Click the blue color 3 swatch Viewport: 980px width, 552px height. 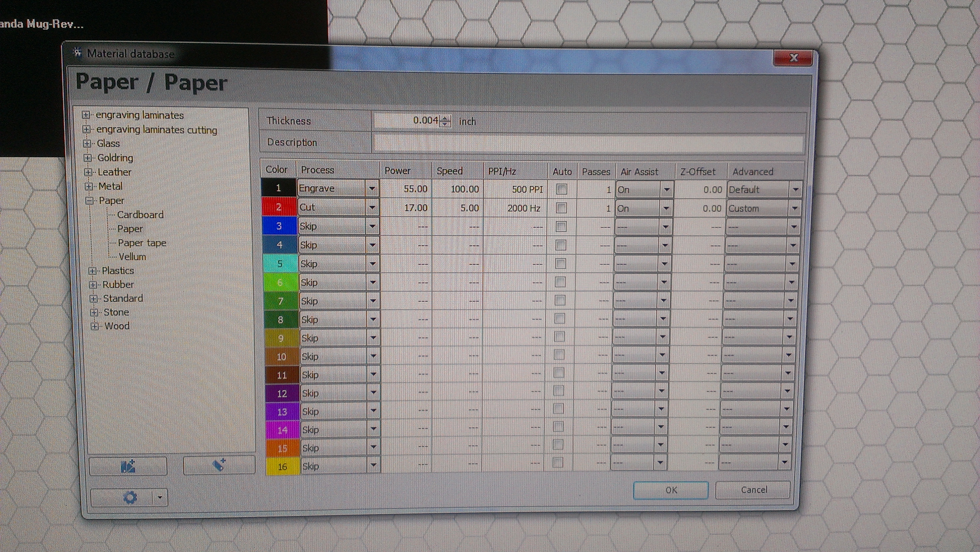(x=279, y=226)
